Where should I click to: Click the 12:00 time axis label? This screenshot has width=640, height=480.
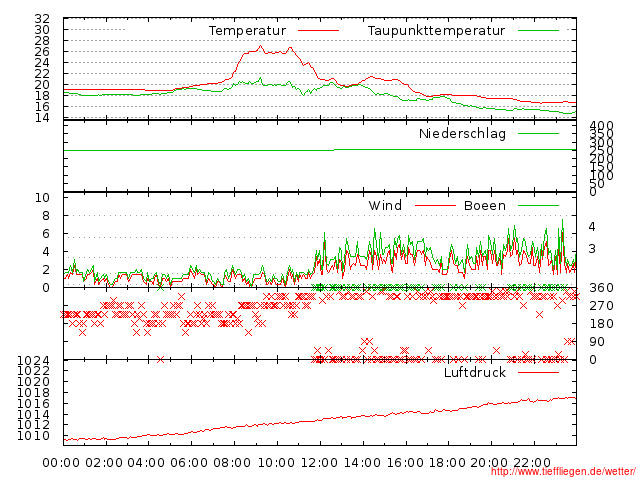[319, 462]
